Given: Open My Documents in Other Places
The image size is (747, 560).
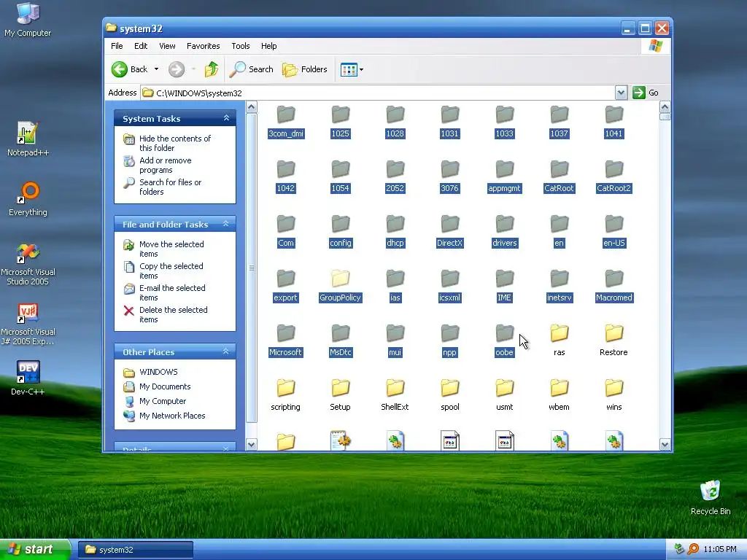Looking at the screenshot, I should (x=165, y=386).
